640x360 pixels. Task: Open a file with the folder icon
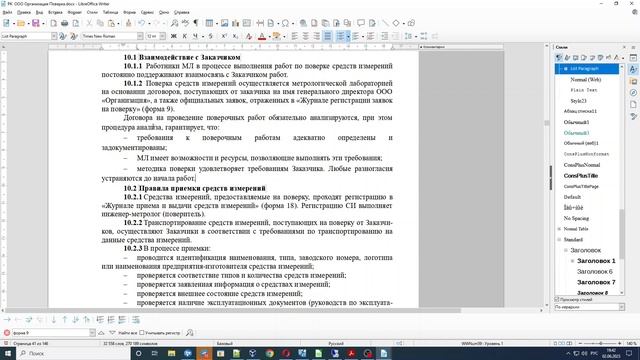coord(21,23)
